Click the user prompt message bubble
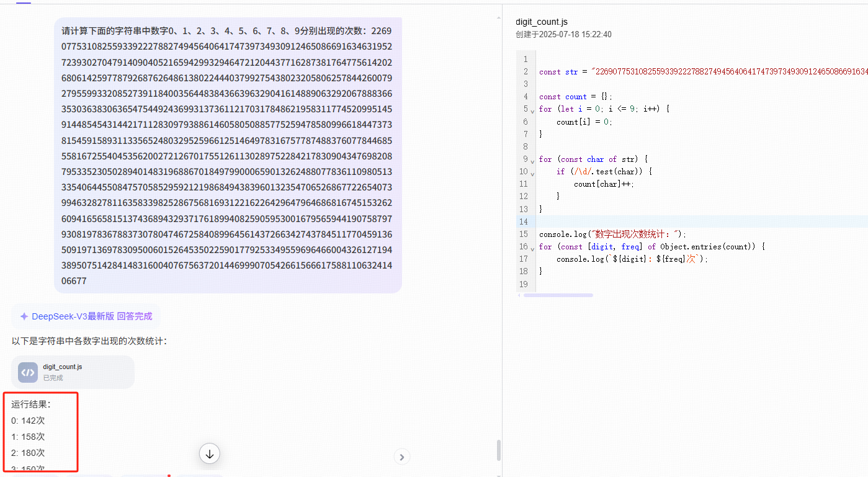This screenshot has height=477, width=868. [228, 156]
